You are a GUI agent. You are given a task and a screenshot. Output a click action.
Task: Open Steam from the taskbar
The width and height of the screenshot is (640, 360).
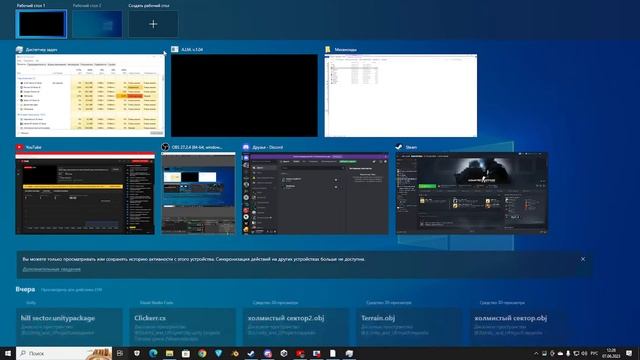(251, 353)
